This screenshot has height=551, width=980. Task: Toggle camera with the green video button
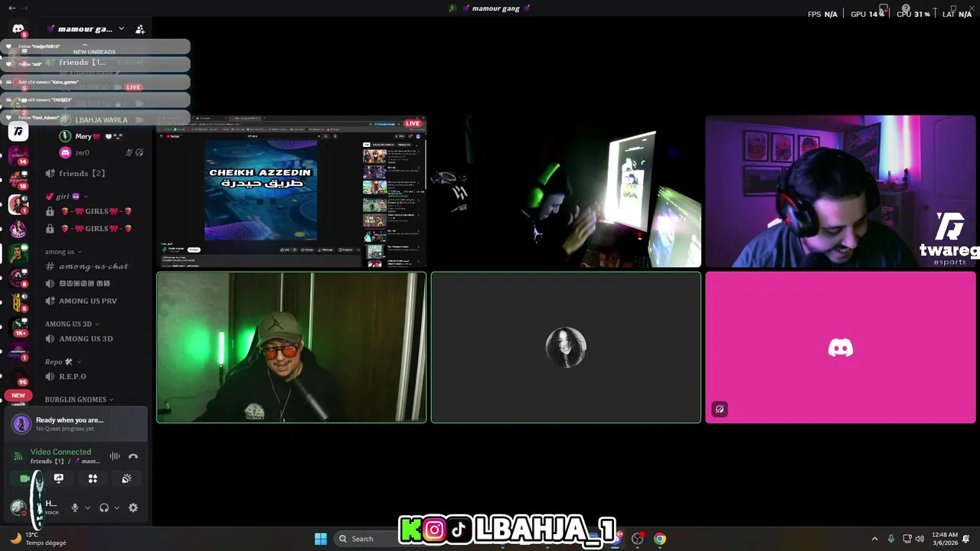pos(25,478)
